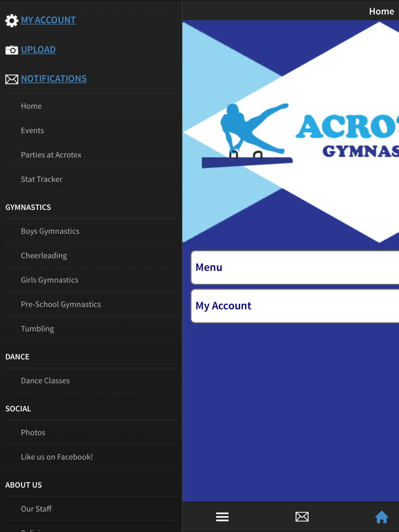
Task: Open Dance Classes
Action: tap(91, 380)
